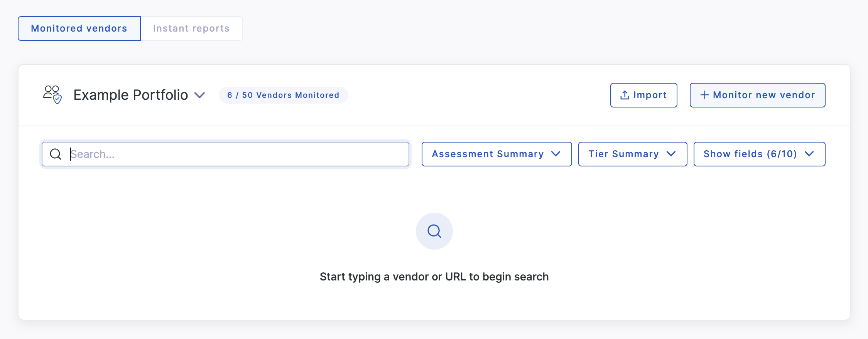The image size is (868, 339).
Task: Click the Show fields chevron arrow
Action: tap(809, 154)
